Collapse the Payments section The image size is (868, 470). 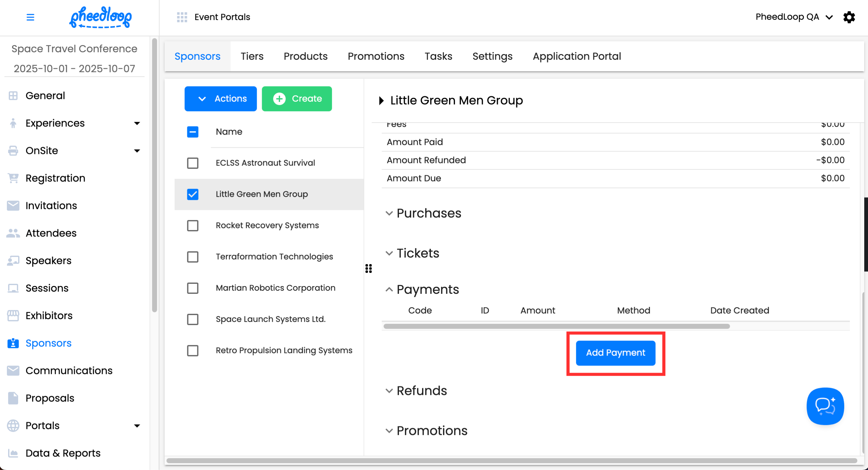coord(389,289)
